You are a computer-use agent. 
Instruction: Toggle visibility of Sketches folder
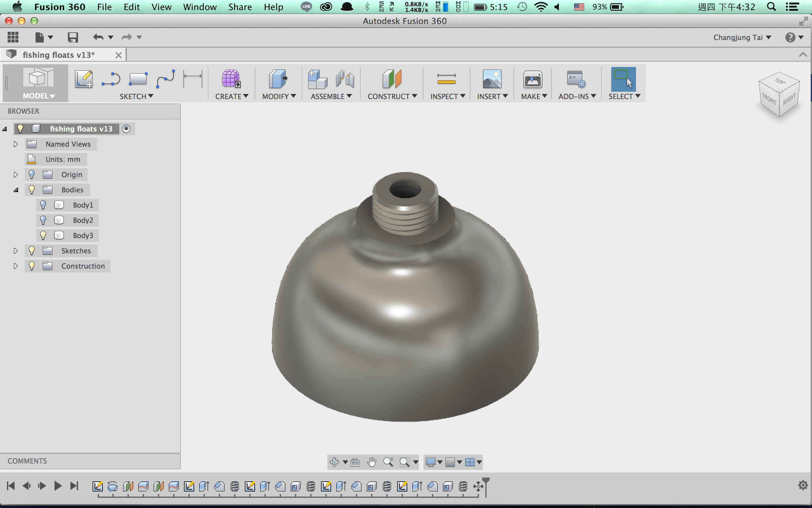coord(31,250)
